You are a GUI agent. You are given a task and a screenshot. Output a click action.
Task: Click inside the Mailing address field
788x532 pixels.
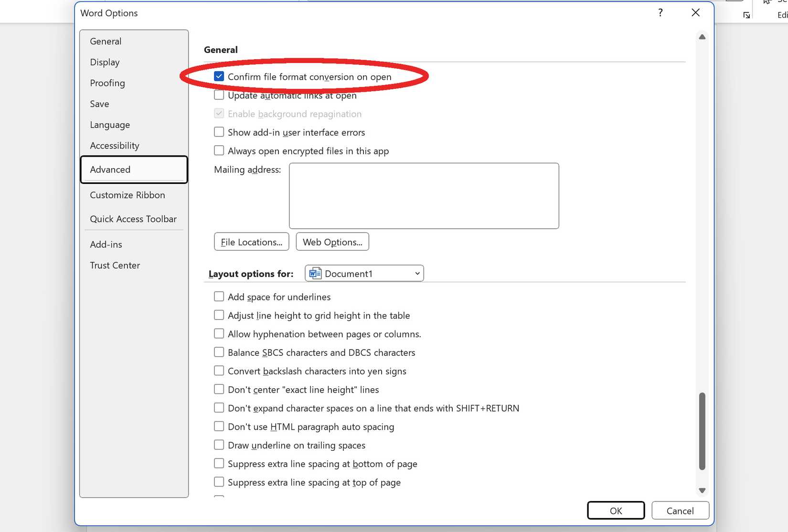coord(423,195)
